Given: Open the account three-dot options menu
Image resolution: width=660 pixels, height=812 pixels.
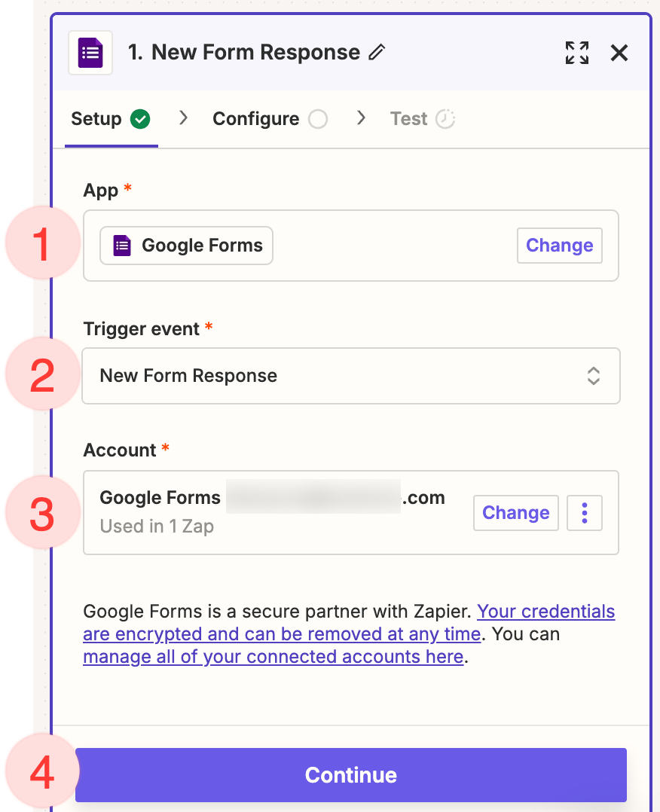Looking at the screenshot, I should click(584, 513).
